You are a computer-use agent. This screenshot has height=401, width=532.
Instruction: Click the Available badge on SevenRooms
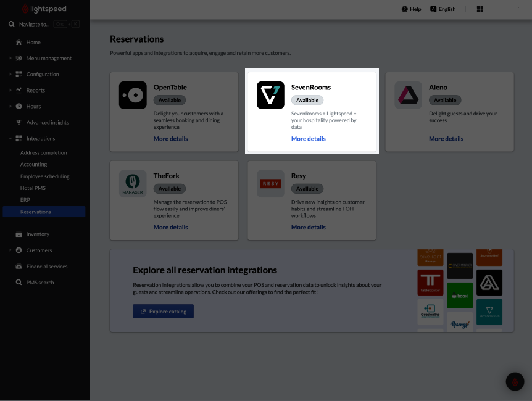[x=307, y=100]
